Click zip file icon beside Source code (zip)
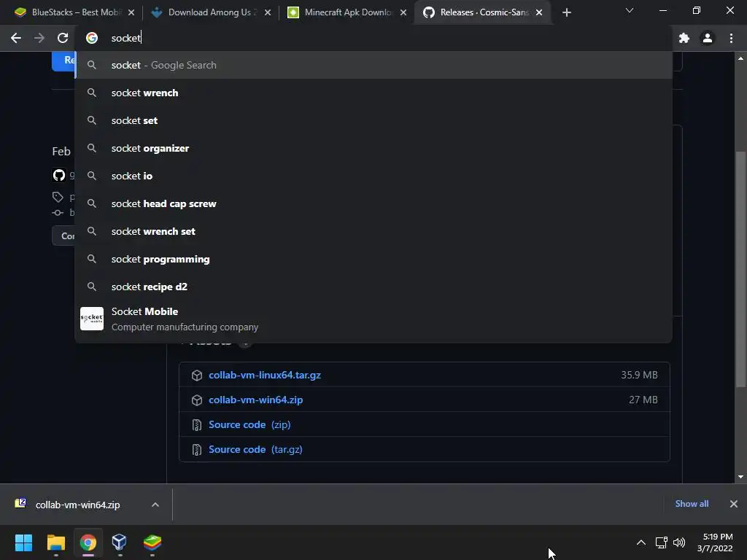The width and height of the screenshot is (747, 560). pos(197,425)
